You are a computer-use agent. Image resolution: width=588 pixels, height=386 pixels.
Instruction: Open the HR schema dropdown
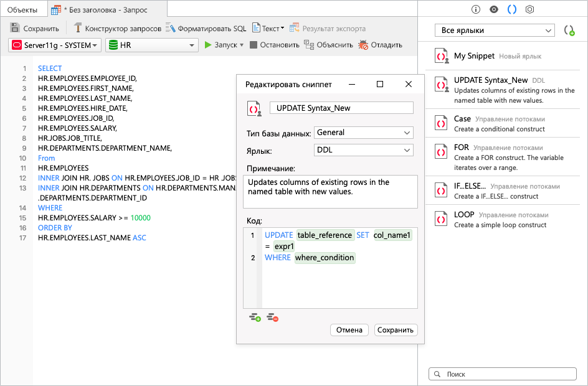click(x=192, y=45)
